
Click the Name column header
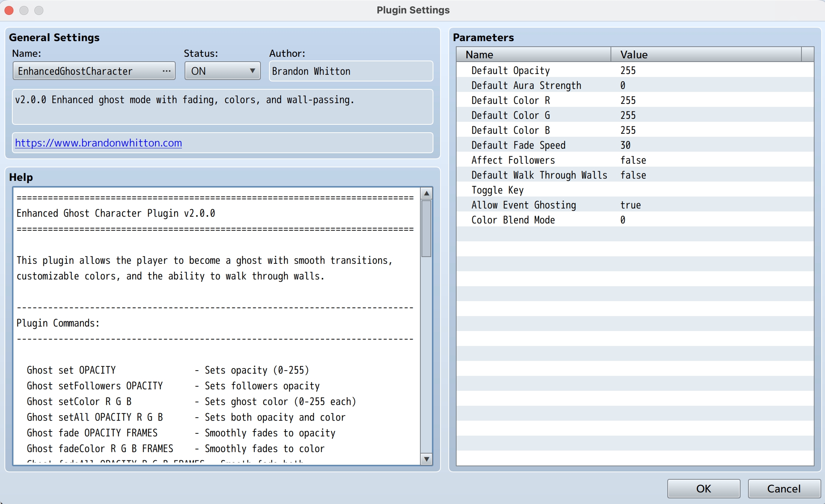pyautogui.click(x=534, y=55)
